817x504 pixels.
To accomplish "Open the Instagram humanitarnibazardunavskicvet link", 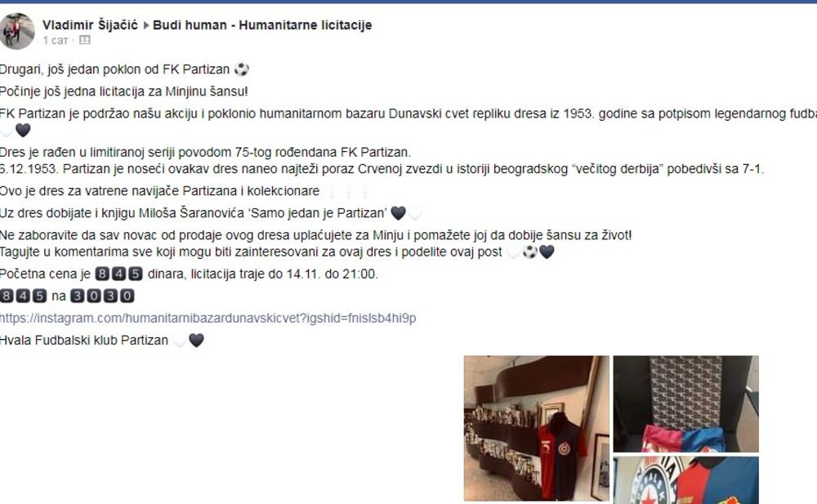I will click(208, 318).
